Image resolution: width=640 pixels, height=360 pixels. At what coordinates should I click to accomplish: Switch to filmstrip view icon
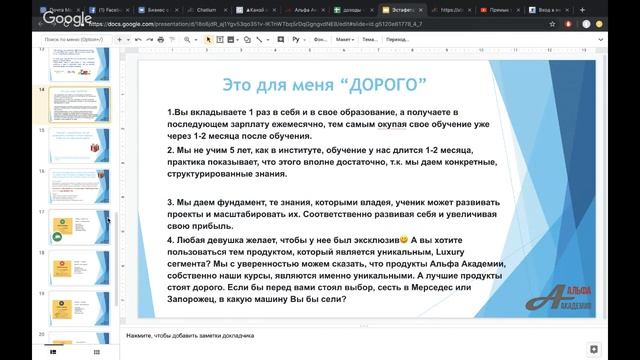(53, 352)
